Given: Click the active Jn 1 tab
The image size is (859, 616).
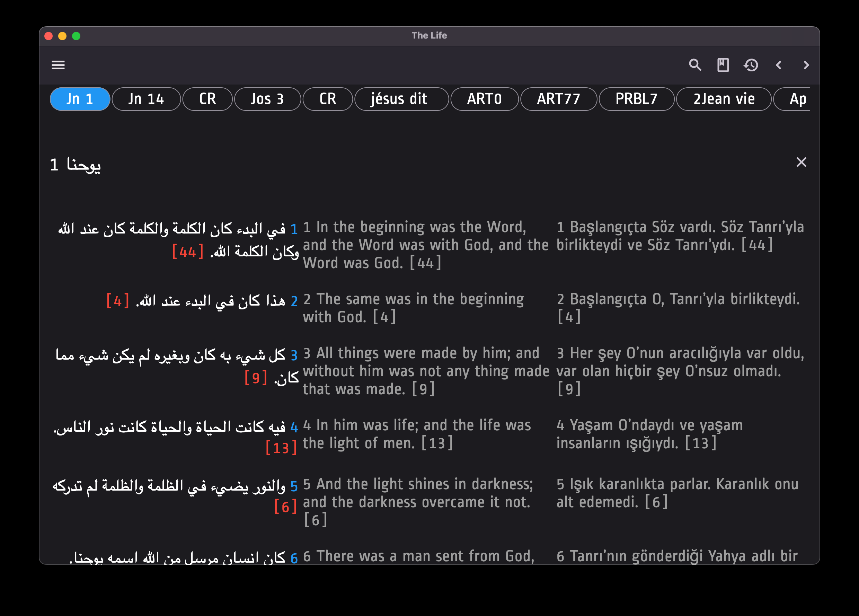Looking at the screenshot, I should 80,99.
